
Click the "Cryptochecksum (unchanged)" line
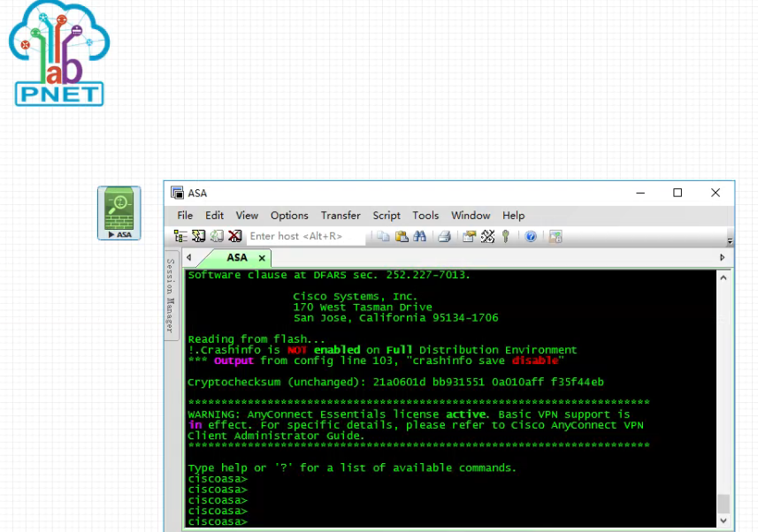coord(396,382)
